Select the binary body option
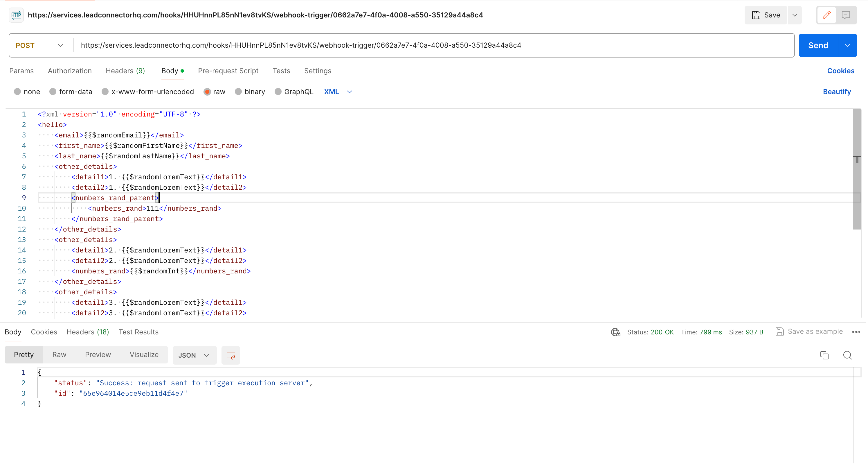Screen dimensions: 868x466 238,92
